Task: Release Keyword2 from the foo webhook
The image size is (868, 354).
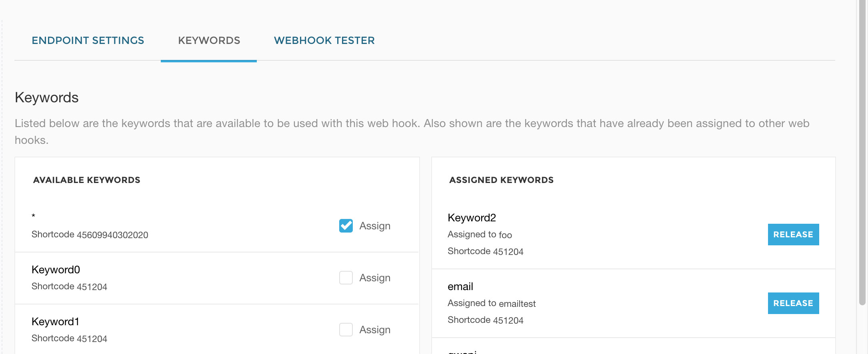Action: click(x=793, y=235)
